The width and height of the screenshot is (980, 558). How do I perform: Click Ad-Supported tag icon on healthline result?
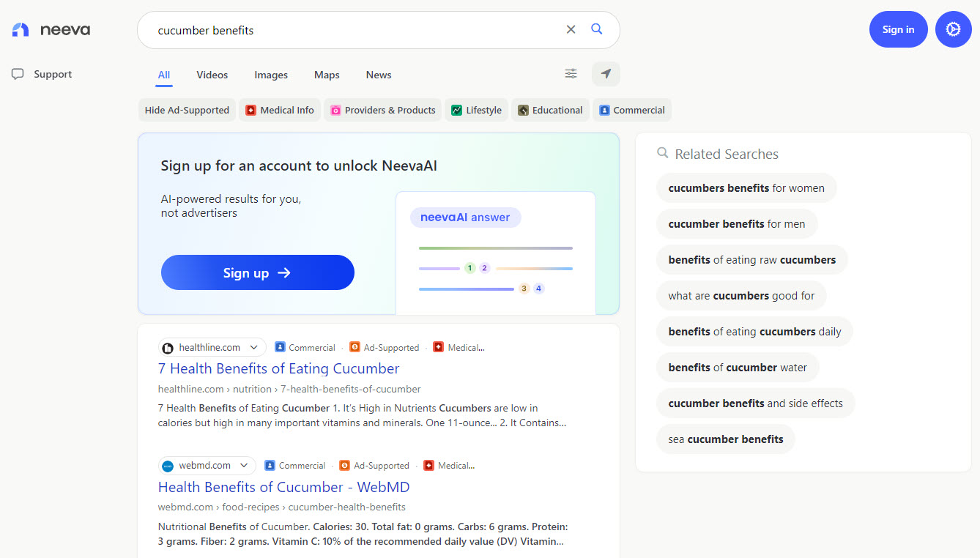click(x=354, y=347)
